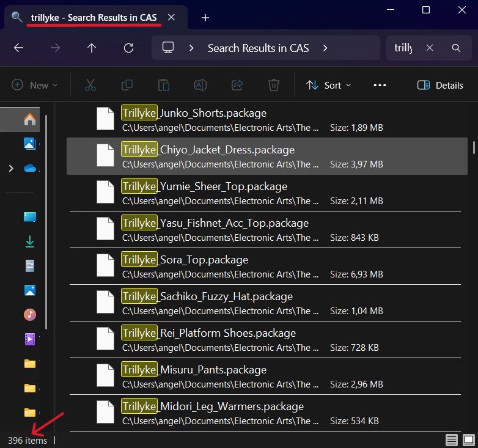Switch to large thumbnails view in status bar

pos(469,440)
